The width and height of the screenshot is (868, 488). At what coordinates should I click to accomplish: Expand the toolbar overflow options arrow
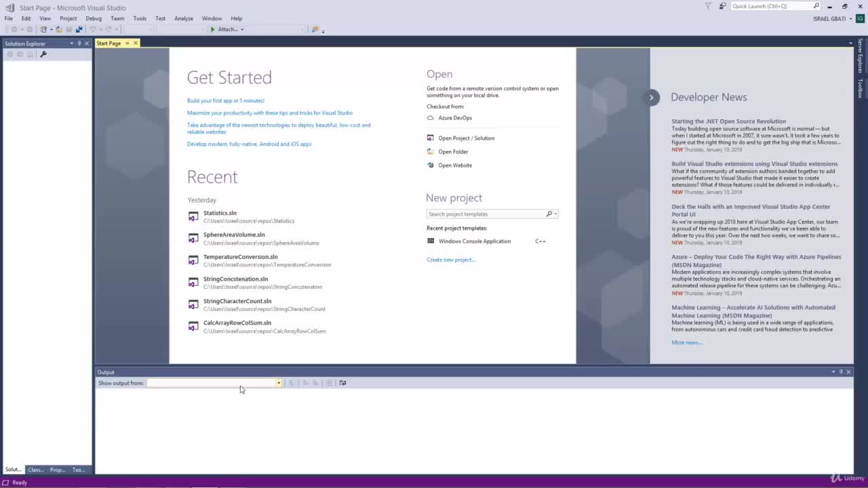coord(323,30)
